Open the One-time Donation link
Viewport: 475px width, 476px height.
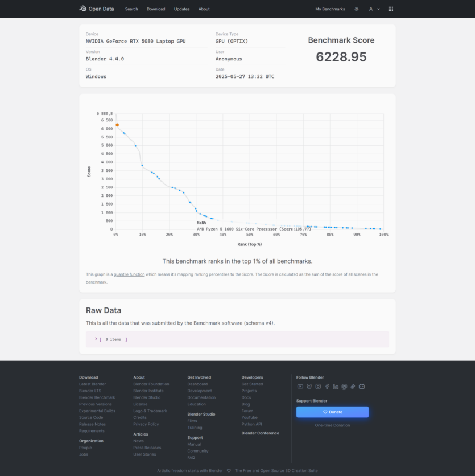(x=332, y=425)
